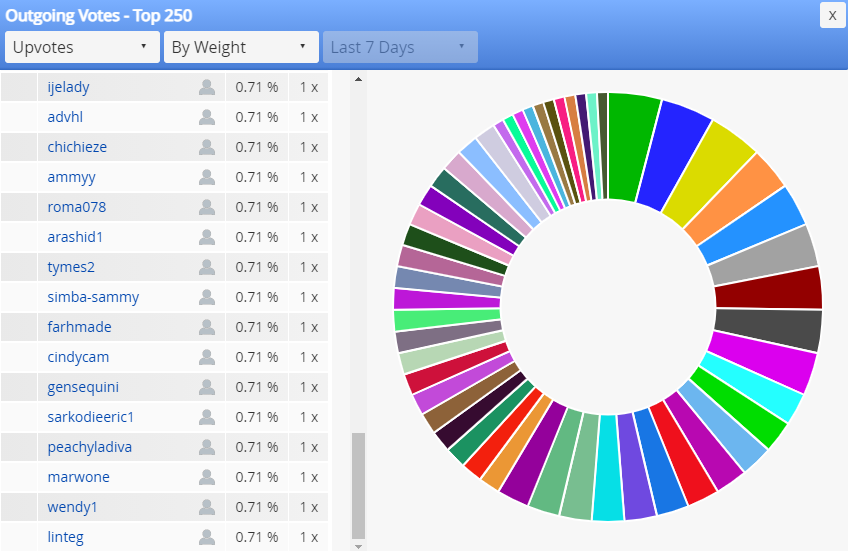Viewport: 848px width, 551px height.
Task: Click the 0.71 % weight of ijelady
Action: click(x=257, y=87)
